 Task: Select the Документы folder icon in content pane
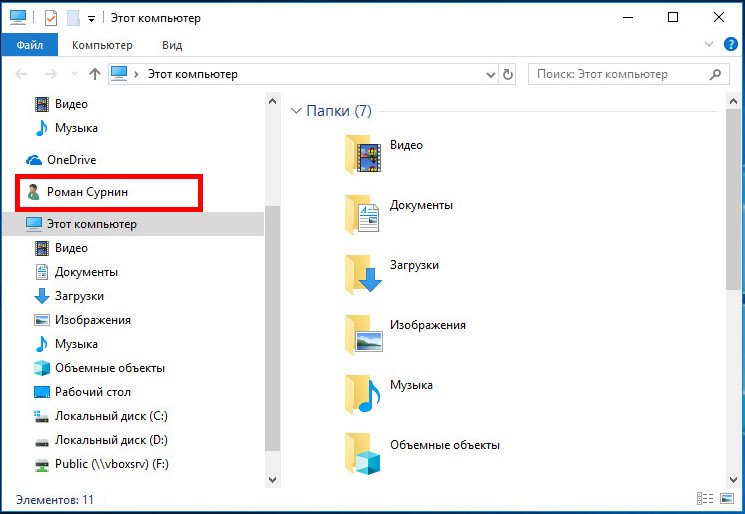(x=363, y=214)
